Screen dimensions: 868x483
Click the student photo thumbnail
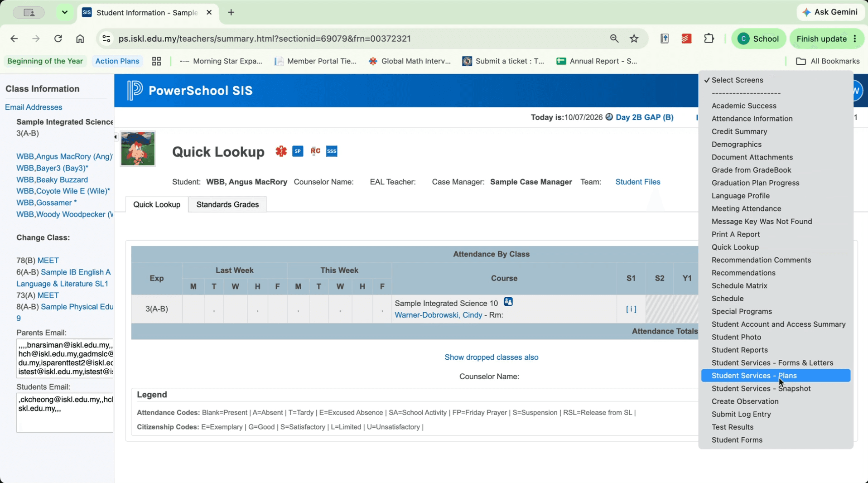coord(138,149)
